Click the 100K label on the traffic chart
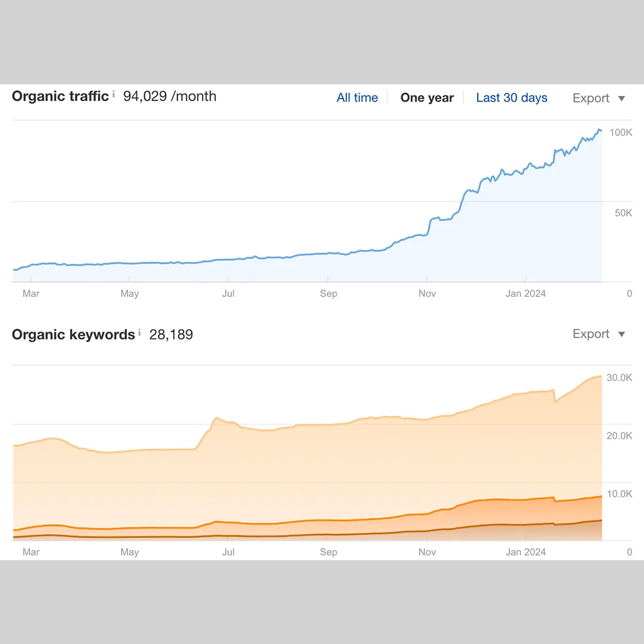Viewport: 644px width, 644px height. tap(621, 133)
